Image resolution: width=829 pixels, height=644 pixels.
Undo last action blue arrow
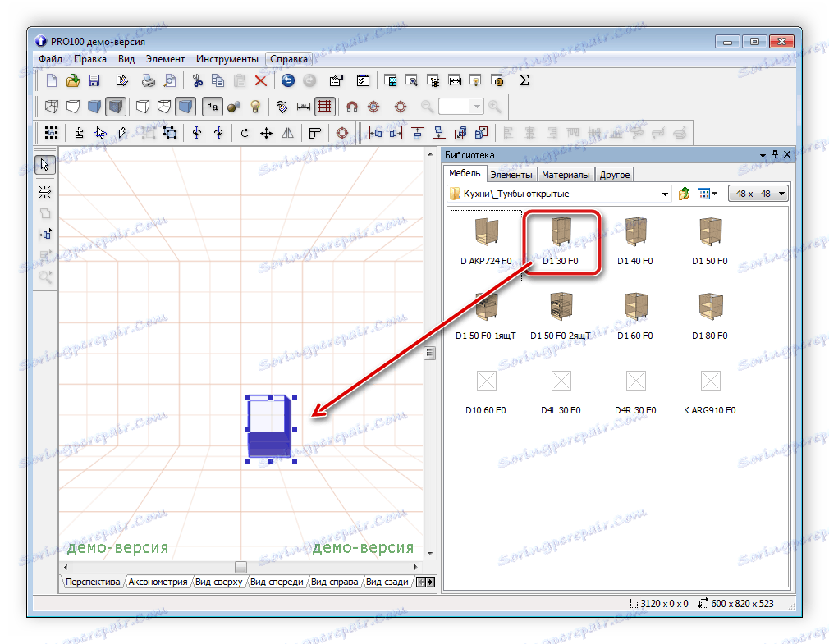(x=287, y=80)
